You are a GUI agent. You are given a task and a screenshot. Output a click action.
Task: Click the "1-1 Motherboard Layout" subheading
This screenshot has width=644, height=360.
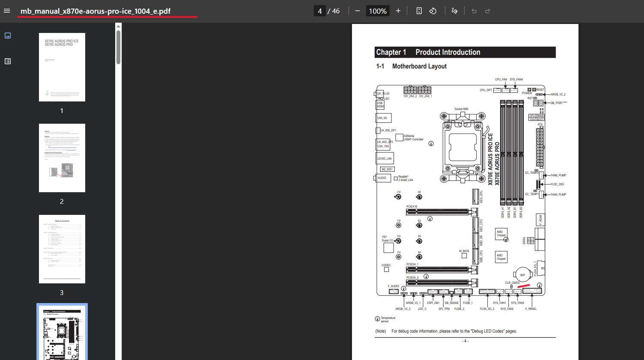[411, 66]
